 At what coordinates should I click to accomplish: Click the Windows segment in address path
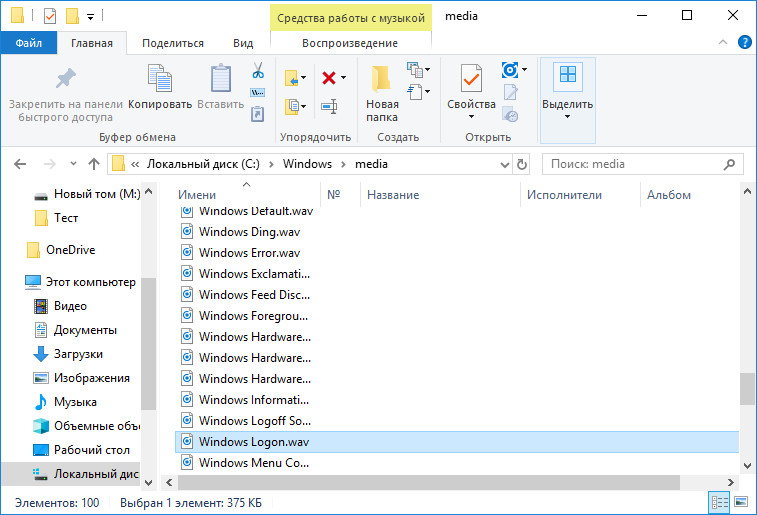coord(307,164)
